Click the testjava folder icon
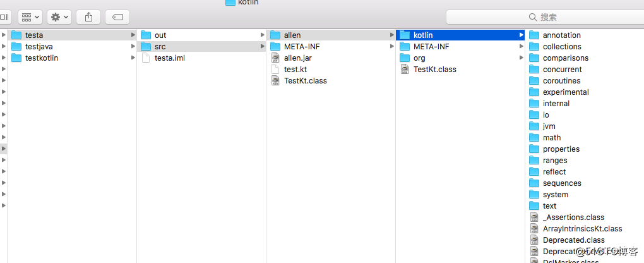 point(16,47)
